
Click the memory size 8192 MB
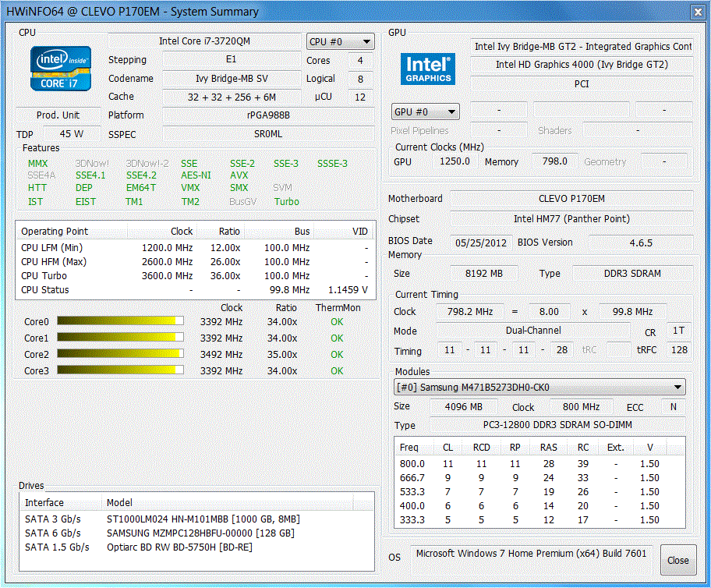point(484,274)
